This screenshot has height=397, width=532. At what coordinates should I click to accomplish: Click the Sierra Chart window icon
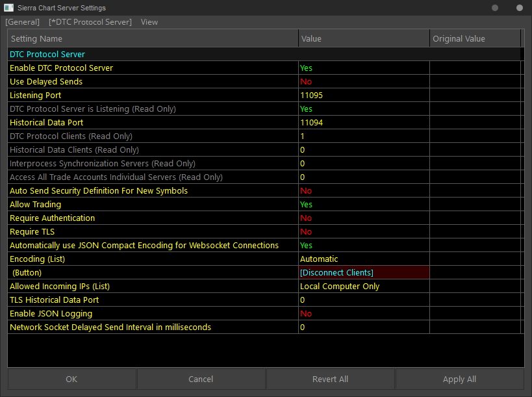8,7
